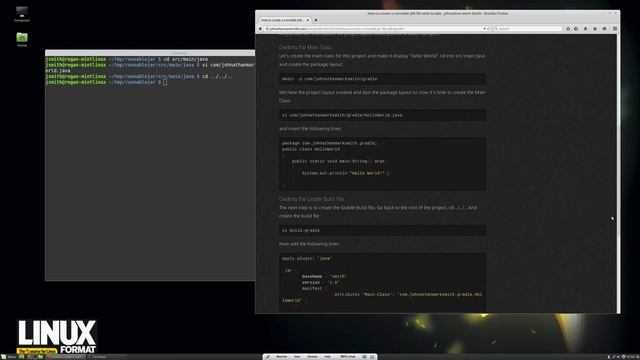Show Firefox bookmarks list icon
The image size is (640, 360).
pos(576,29)
